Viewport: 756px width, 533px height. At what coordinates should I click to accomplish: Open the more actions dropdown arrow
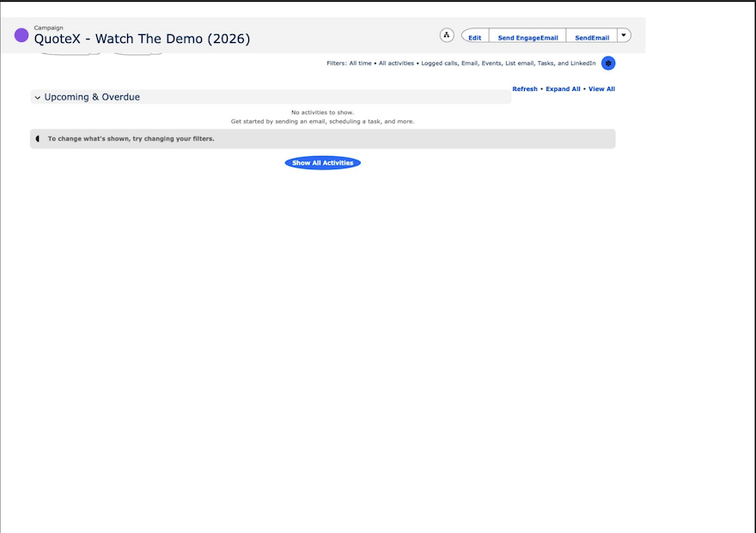click(624, 35)
